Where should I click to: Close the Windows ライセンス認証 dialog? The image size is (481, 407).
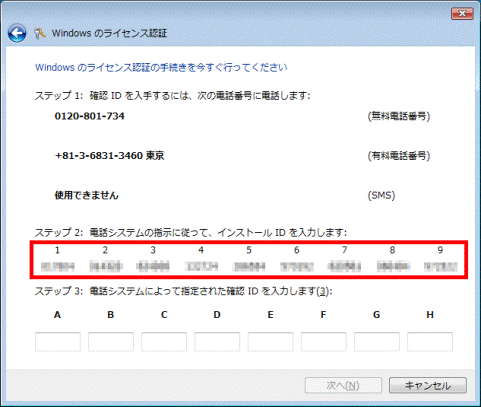(462, 13)
